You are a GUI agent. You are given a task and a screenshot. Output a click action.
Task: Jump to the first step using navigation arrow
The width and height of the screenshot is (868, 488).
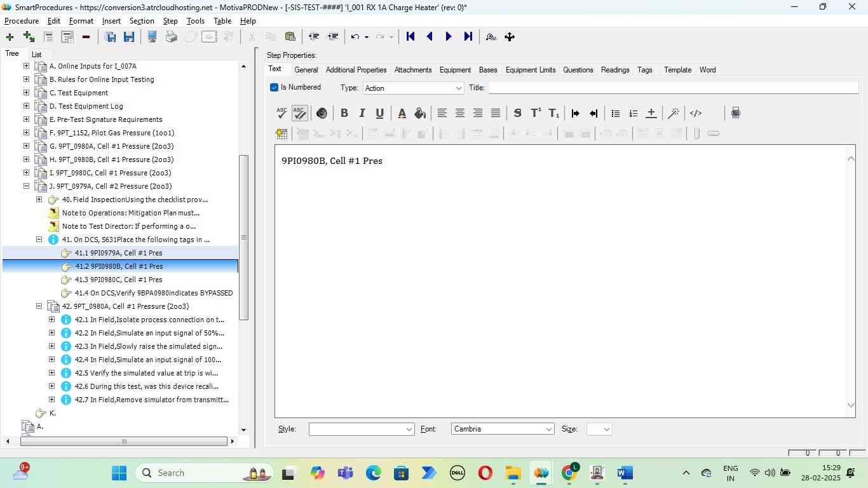click(410, 37)
